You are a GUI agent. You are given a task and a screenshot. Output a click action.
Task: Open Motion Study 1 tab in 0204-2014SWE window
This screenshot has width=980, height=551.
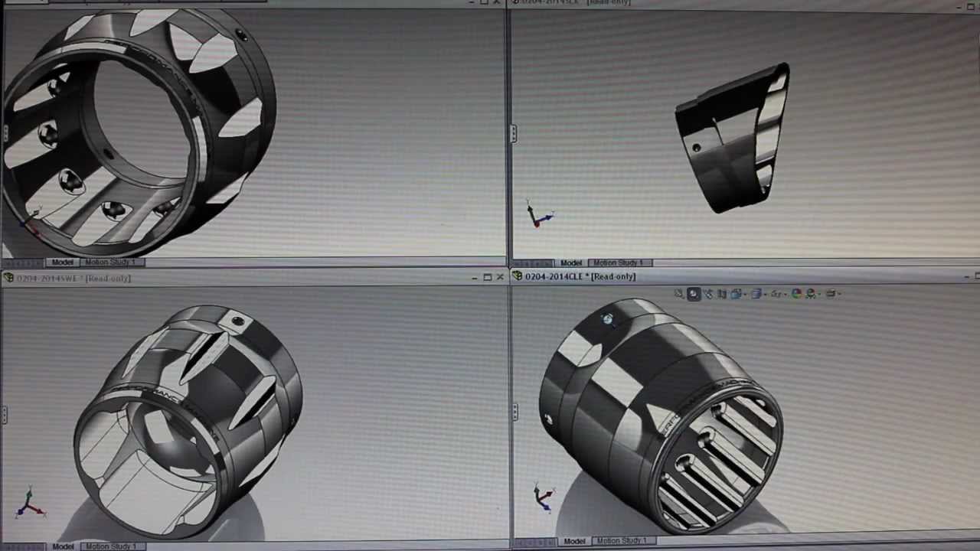coord(111,546)
